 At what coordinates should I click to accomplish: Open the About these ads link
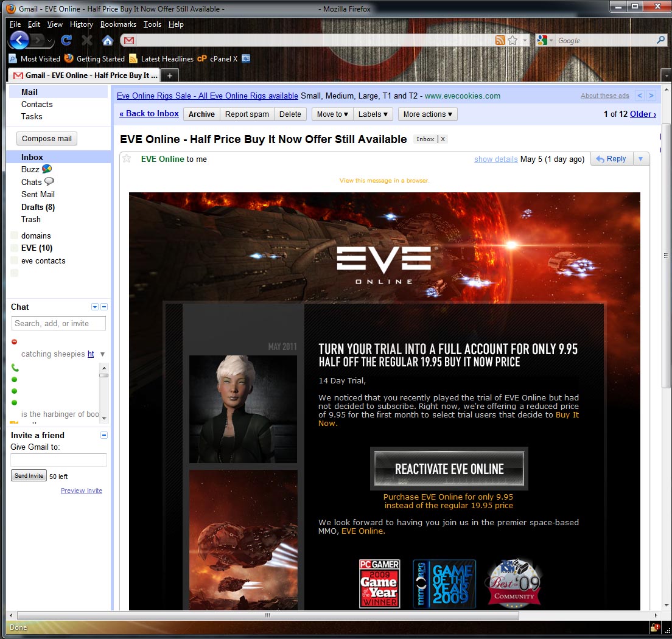point(604,96)
